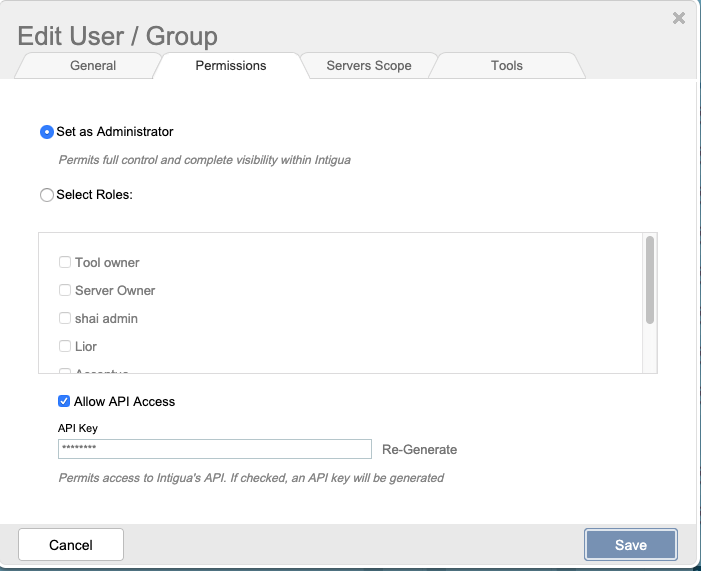This screenshot has height=571, width=701.
Task: Go to the Tools tab
Action: pyautogui.click(x=506, y=66)
